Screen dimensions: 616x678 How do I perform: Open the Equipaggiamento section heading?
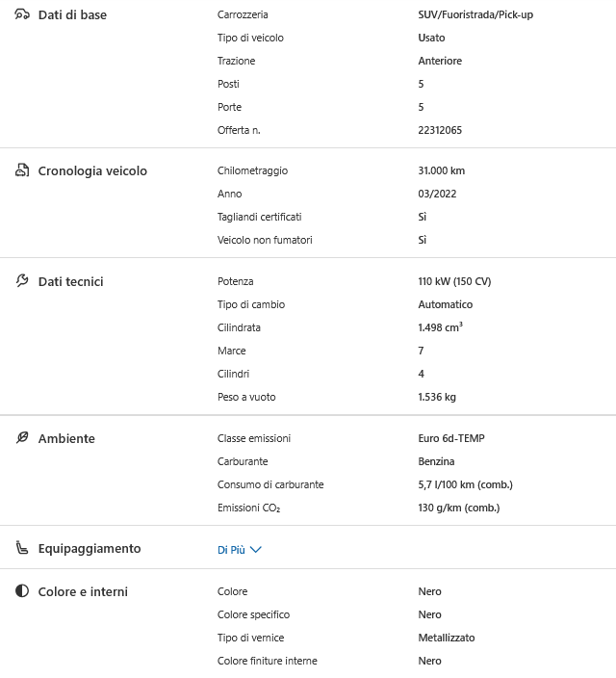point(90,548)
